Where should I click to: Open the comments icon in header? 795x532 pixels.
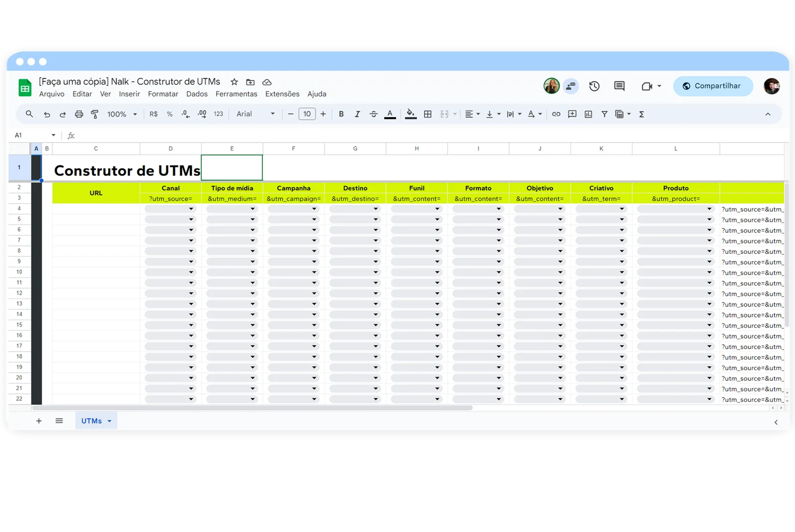[x=619, y=86]
